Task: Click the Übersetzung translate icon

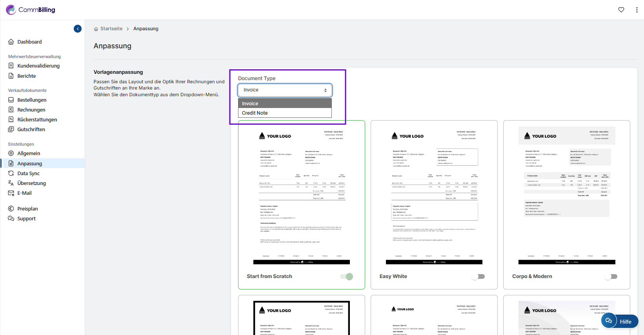Action: tap(11, 183)
